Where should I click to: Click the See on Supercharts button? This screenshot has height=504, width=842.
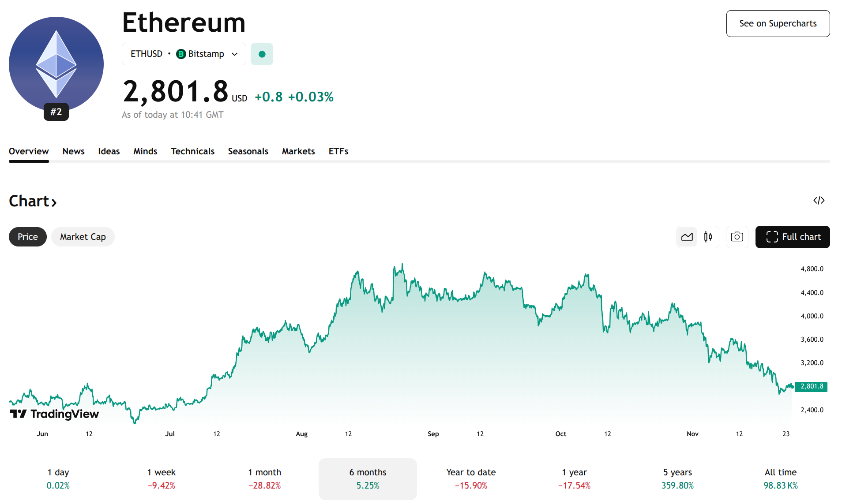pyautogui.click(x=778, y=23)
